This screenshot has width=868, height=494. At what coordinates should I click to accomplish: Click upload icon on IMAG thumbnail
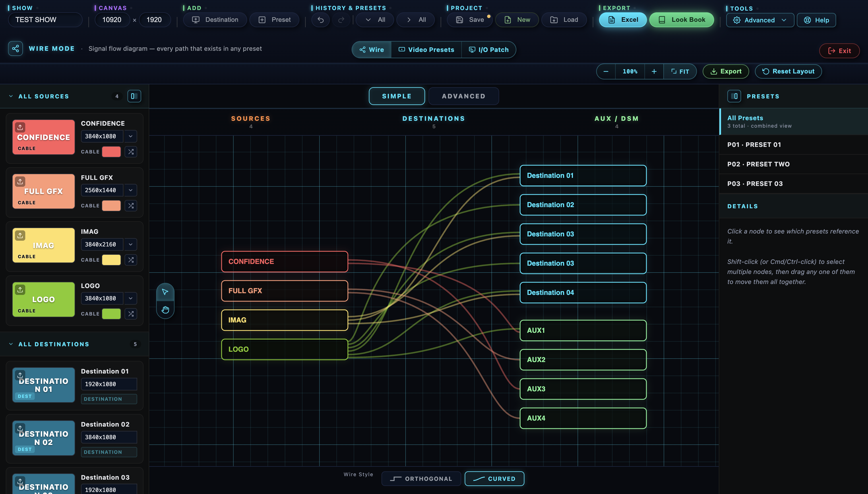[x=20, y=236]
